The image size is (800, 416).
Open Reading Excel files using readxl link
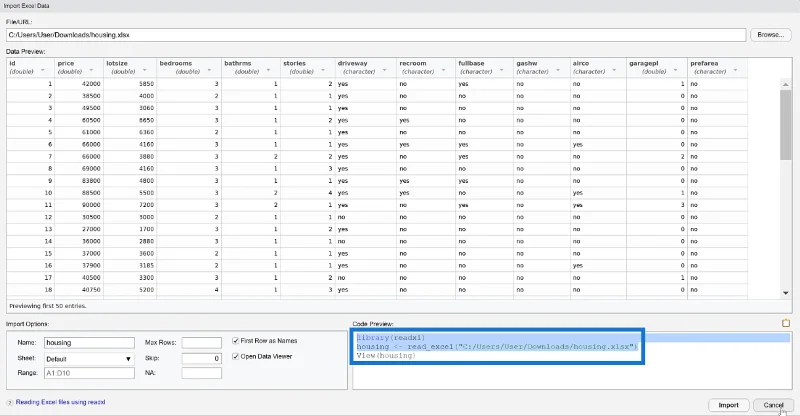[x=60, y=402]
